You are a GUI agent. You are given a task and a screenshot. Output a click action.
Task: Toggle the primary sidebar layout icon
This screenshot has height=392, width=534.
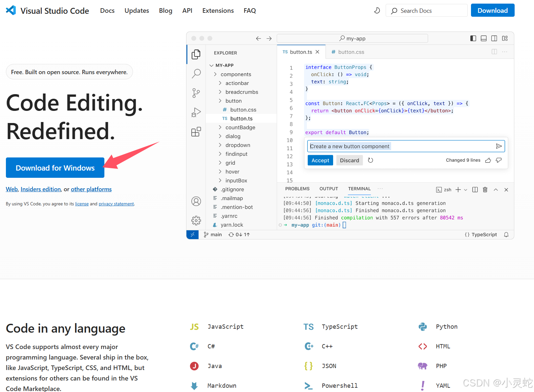tap(473, 38)
